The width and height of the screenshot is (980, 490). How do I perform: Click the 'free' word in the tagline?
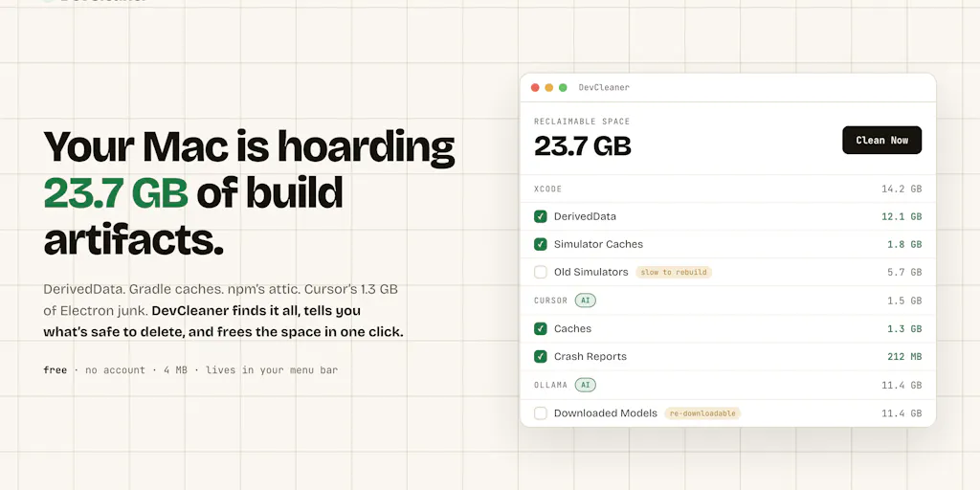pos(55,370)
